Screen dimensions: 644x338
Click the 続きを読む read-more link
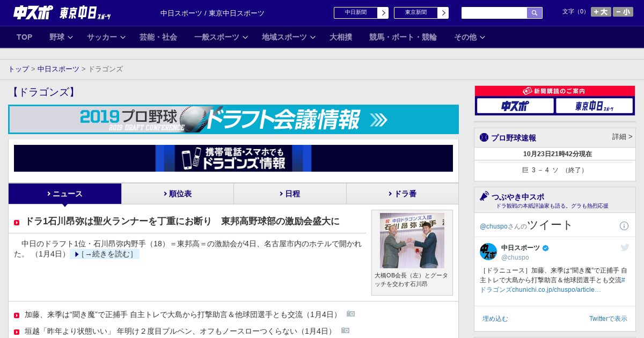[105, 254]
